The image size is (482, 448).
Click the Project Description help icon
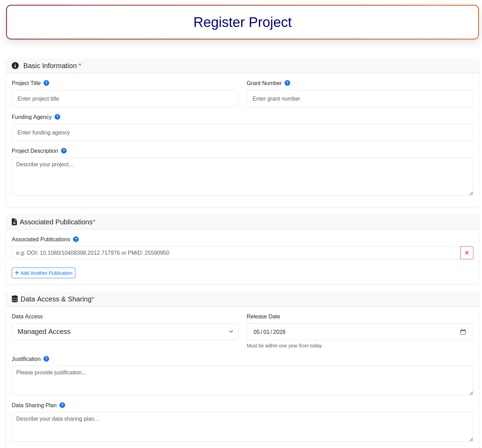coord(64,151)
